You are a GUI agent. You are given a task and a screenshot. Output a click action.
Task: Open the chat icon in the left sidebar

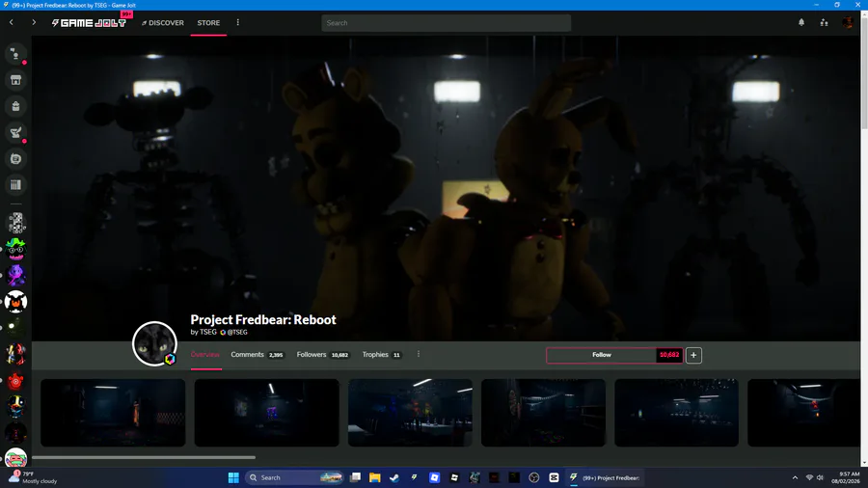pos(15,54)
